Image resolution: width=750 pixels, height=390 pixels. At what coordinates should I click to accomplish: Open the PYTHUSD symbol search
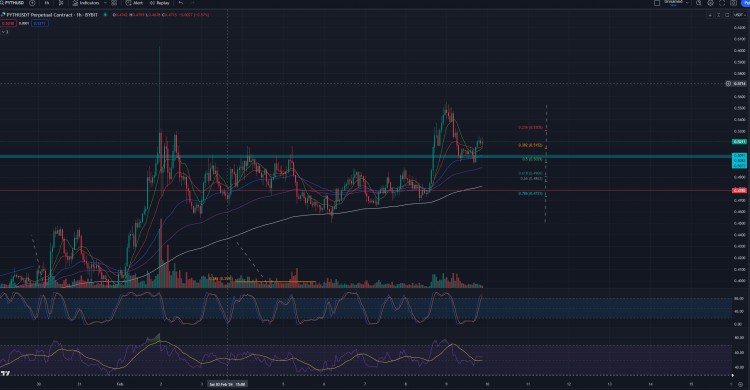[x=13, y=3]
